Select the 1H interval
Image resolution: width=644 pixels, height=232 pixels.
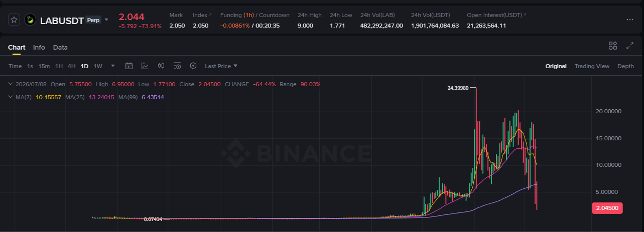59,66
